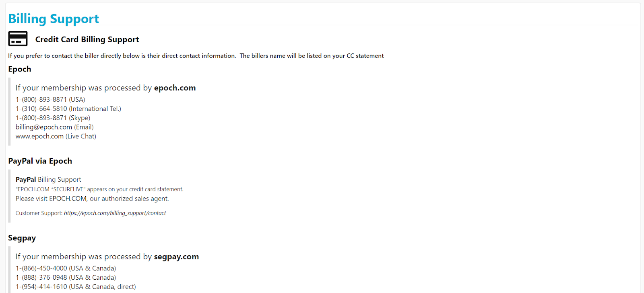Click bold epoch.com text in membership line
644x293 pixels.
(x=175, y=88)
